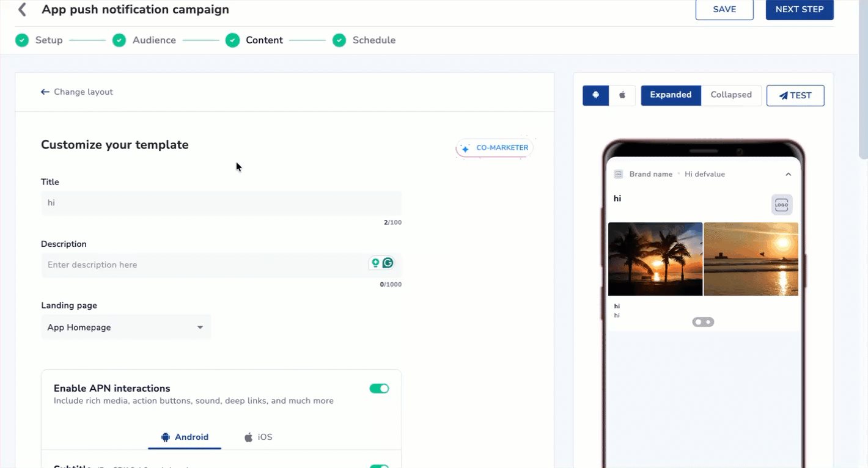Go to the Audience step

pos(153,40)
